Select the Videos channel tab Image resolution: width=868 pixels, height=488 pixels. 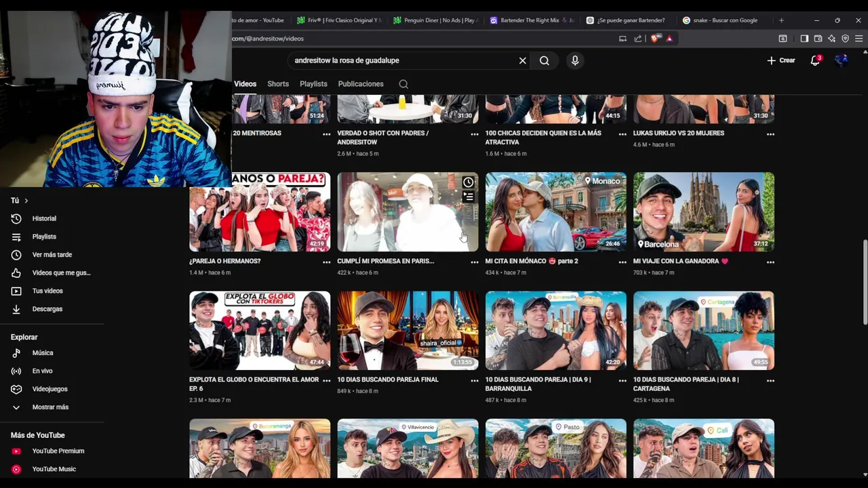click(245, 84)
